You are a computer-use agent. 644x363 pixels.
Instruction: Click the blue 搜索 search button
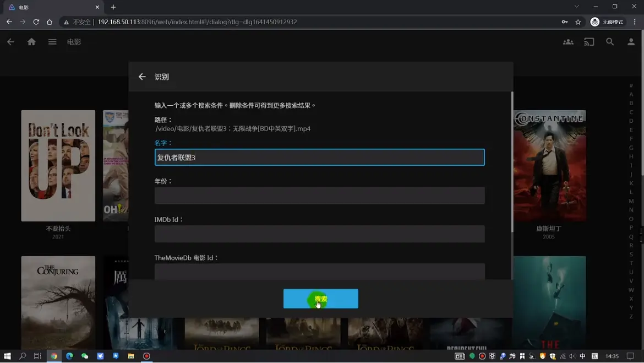(x=320, y=299)
